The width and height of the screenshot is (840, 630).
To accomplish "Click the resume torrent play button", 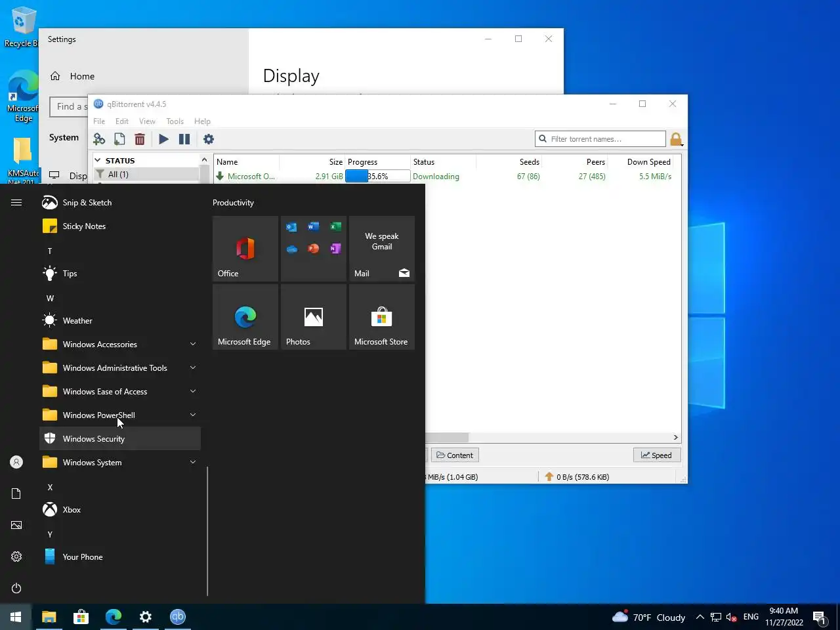I will (164, 139).
